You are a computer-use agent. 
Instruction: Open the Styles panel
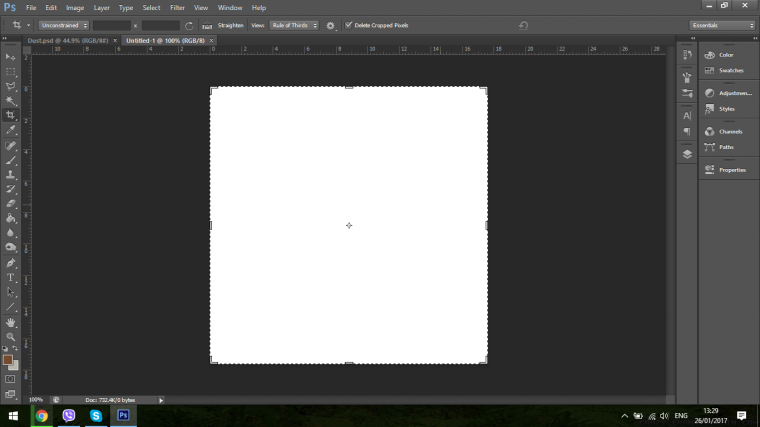point(728,109)
